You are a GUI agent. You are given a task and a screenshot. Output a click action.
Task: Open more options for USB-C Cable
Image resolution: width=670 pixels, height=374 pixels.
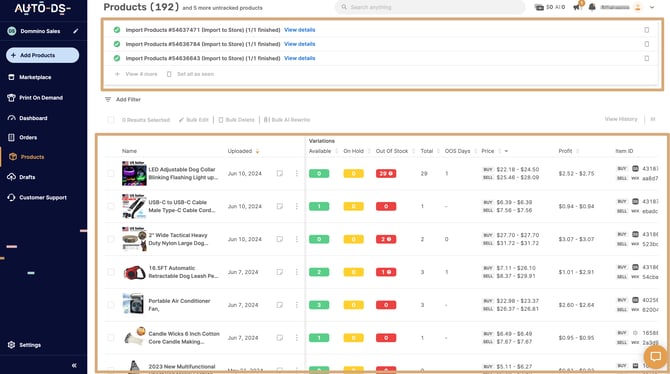click(x=297, y=206)
